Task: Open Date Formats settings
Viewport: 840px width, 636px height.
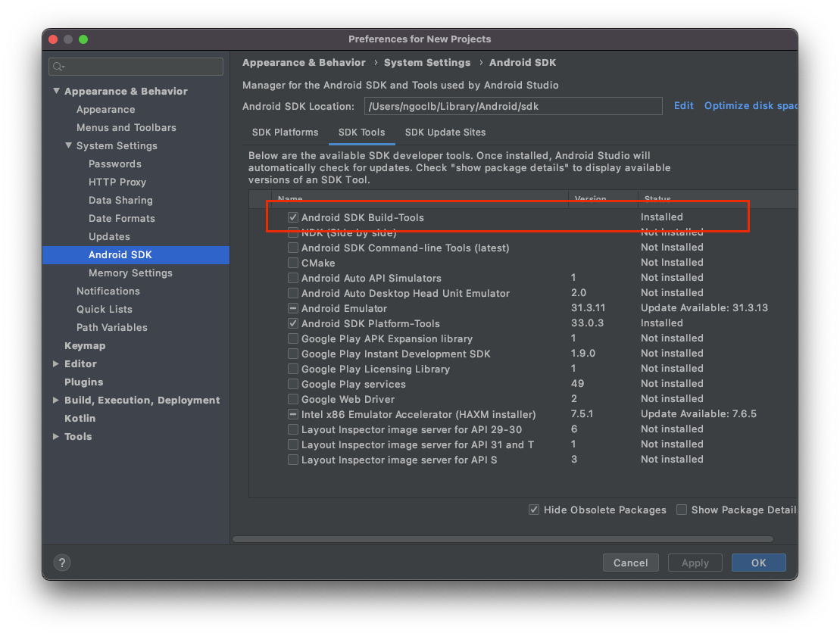Action: (122, 218)
